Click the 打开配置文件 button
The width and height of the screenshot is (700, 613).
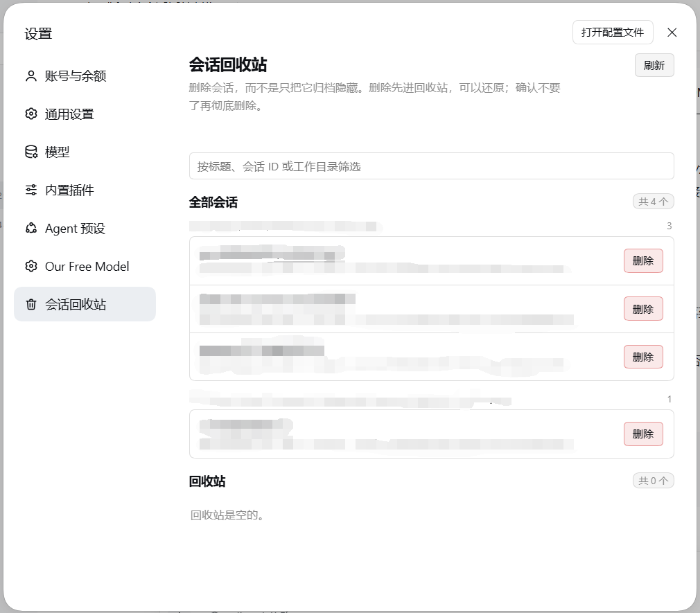613,32
